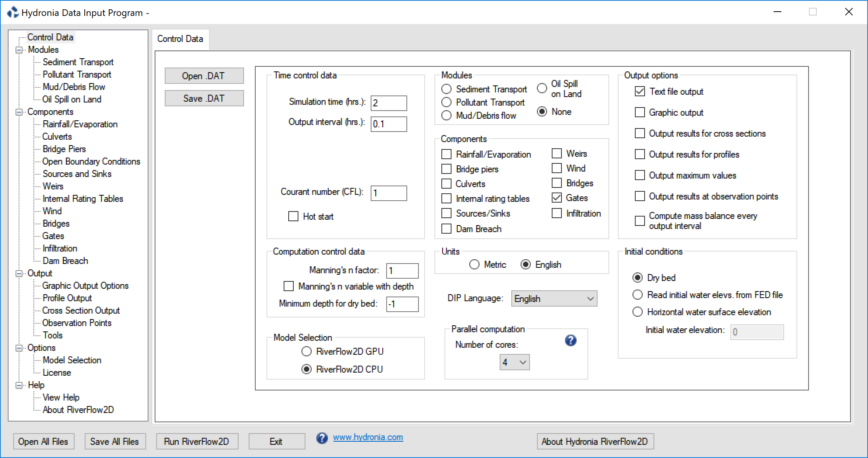Viewport: 868px width, 458px height.
Task: Check the Sources/Sinks component
Action: click(446, 213)
